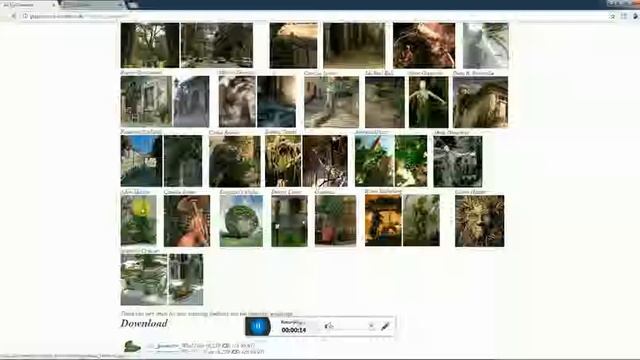Open the yellow flower thumbnail
The image size is (640, 360).
click(x=138, y=220)
